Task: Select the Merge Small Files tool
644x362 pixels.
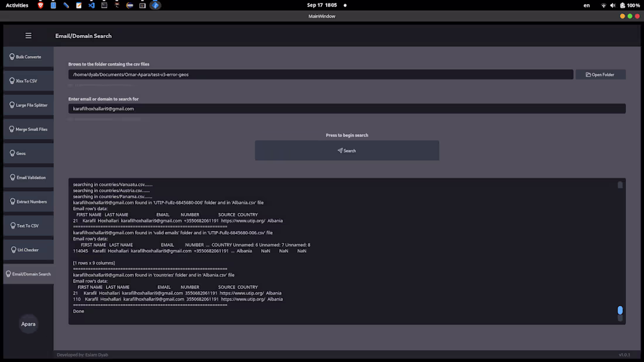Action: point(28,129)
